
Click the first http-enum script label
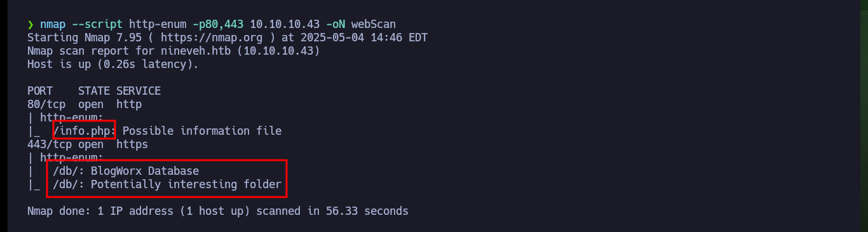[70, 118]
